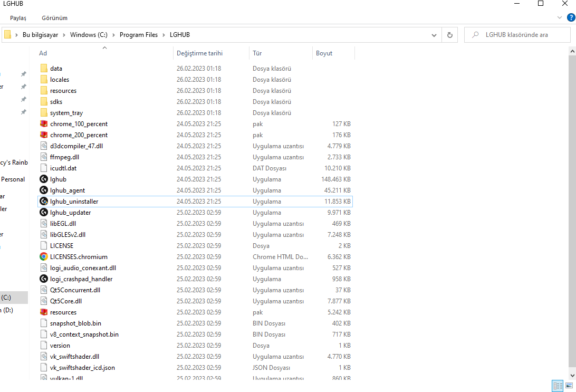Click the vk_swiftshader.dll file icon
The height and width of the screenshot is (392, 576).
point(44,356)
